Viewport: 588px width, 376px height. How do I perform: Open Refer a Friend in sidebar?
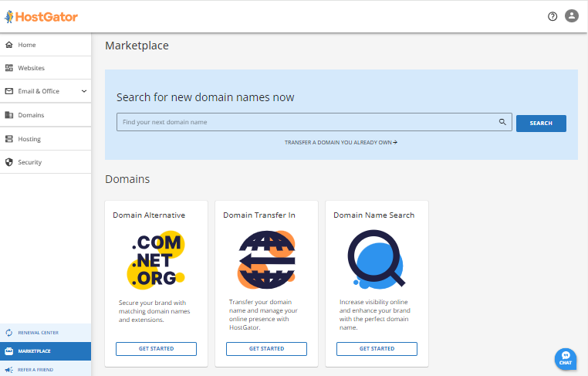pos(46,369)
